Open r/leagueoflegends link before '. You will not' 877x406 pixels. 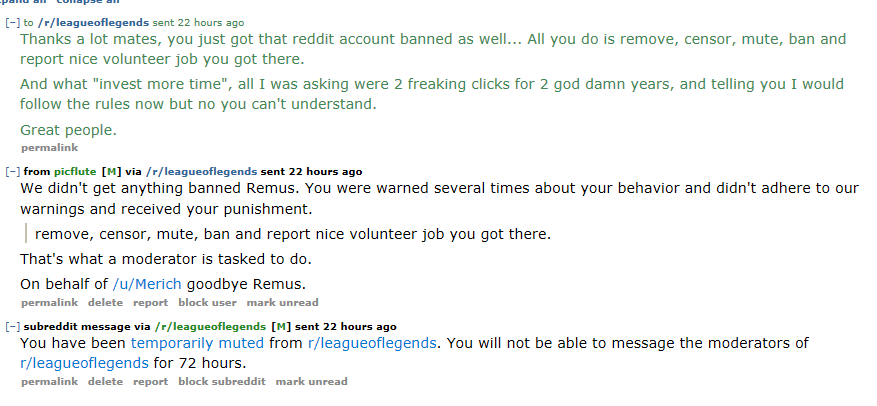tap(372, 343)
